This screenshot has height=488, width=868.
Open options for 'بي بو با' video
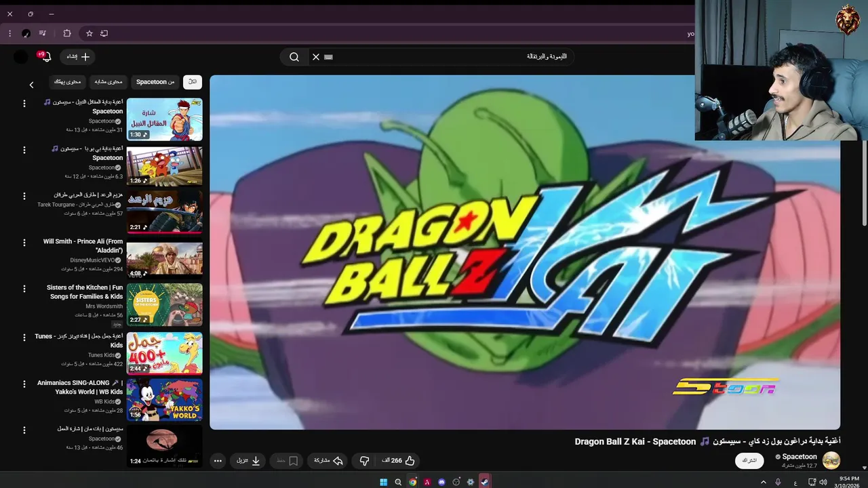click(24, 150)
